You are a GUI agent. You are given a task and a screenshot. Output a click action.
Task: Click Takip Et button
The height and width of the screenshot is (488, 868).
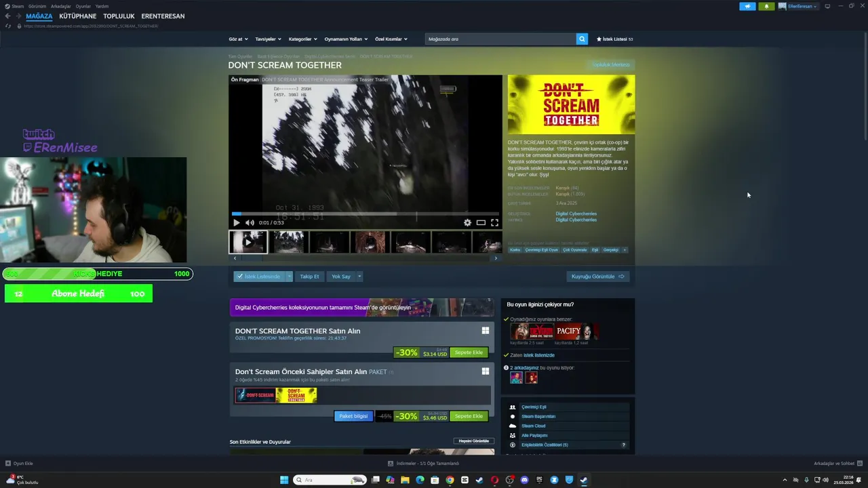[x=309, y=277]
